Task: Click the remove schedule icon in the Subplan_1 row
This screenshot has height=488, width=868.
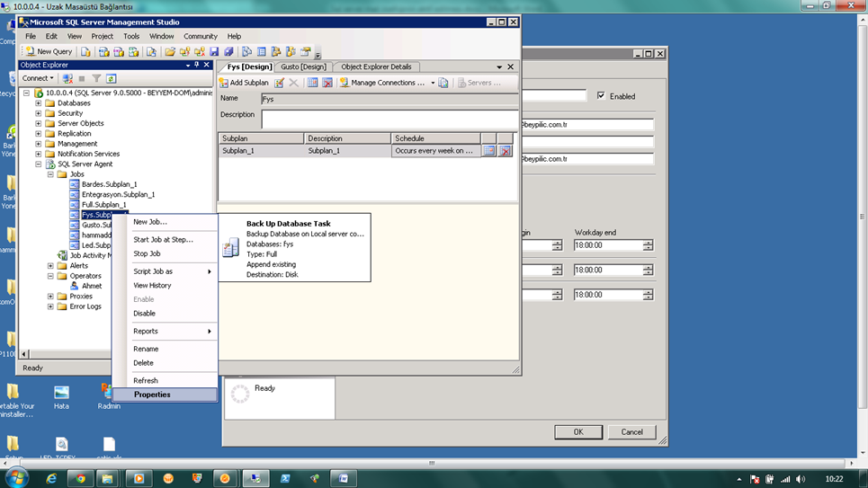Action: click(505, 151)
